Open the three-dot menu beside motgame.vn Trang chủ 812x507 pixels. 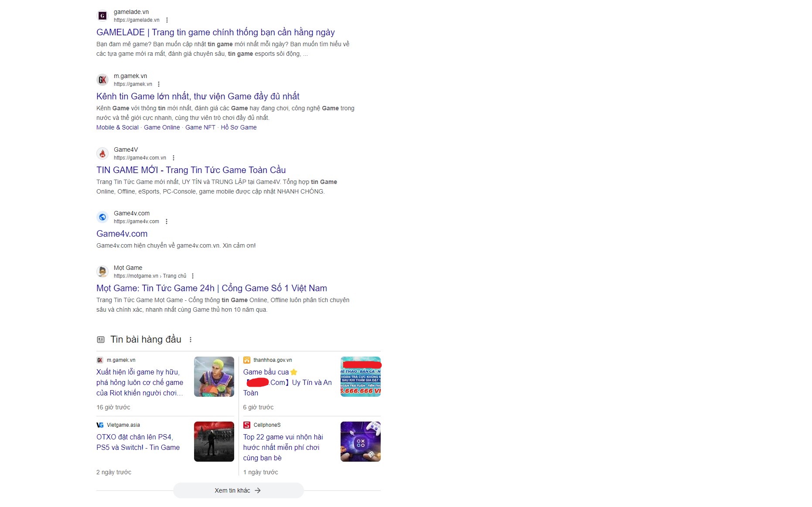tap(193, 276)
